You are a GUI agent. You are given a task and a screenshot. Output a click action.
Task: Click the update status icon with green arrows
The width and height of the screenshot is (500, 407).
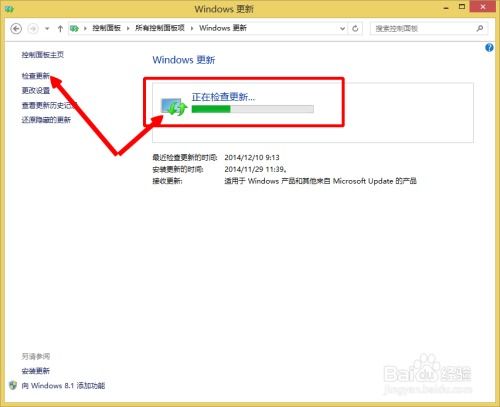(174, 107)
